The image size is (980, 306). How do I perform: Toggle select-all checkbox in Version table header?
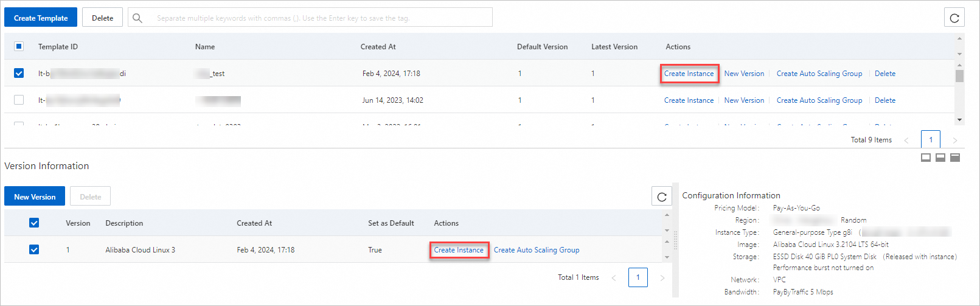pyautogui.click(x=34, y=223)
